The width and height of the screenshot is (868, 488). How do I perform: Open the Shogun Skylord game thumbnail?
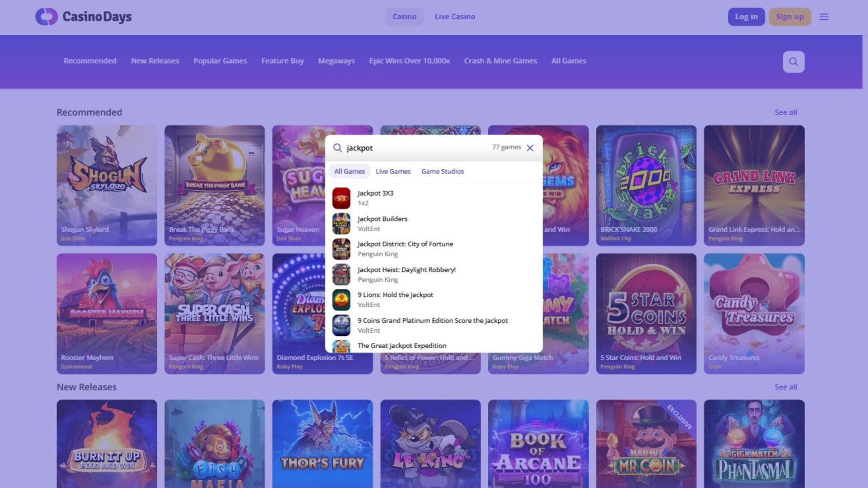[x=107, y=185]
